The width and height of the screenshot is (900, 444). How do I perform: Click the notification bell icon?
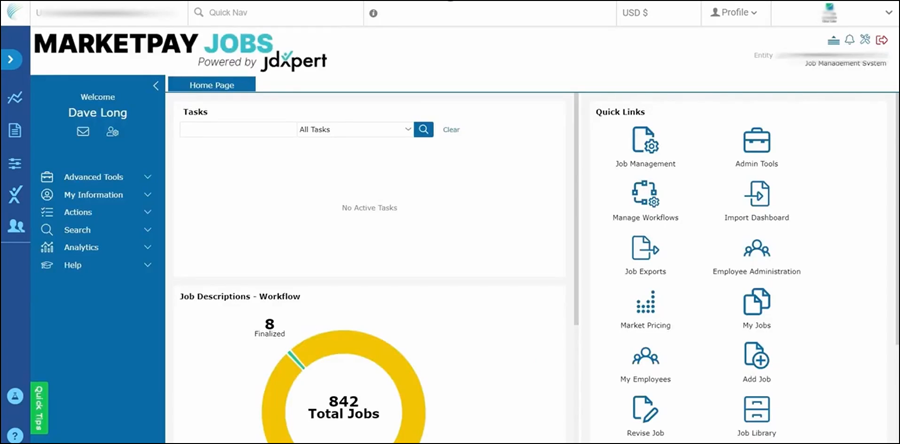[849, 40]
